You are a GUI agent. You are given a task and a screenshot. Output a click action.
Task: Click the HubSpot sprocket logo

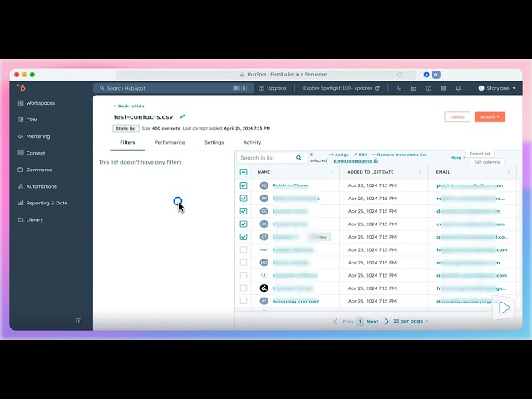[x=21, y=88]
